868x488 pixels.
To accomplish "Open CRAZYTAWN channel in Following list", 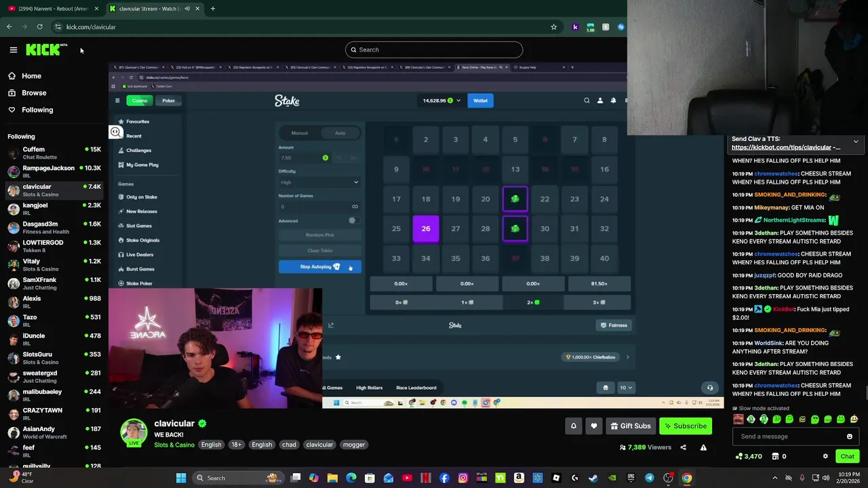I will [x=54, y=413].
